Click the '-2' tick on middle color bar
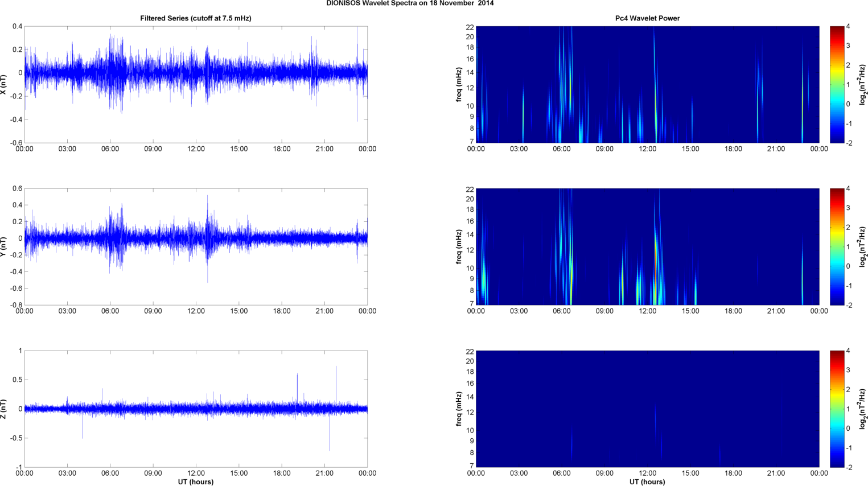 (849, 305)
